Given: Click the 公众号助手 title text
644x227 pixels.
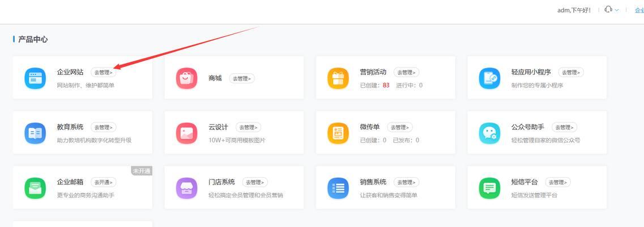Looking at the screenshot, I should pyautogui.click(x=528, y=127).
